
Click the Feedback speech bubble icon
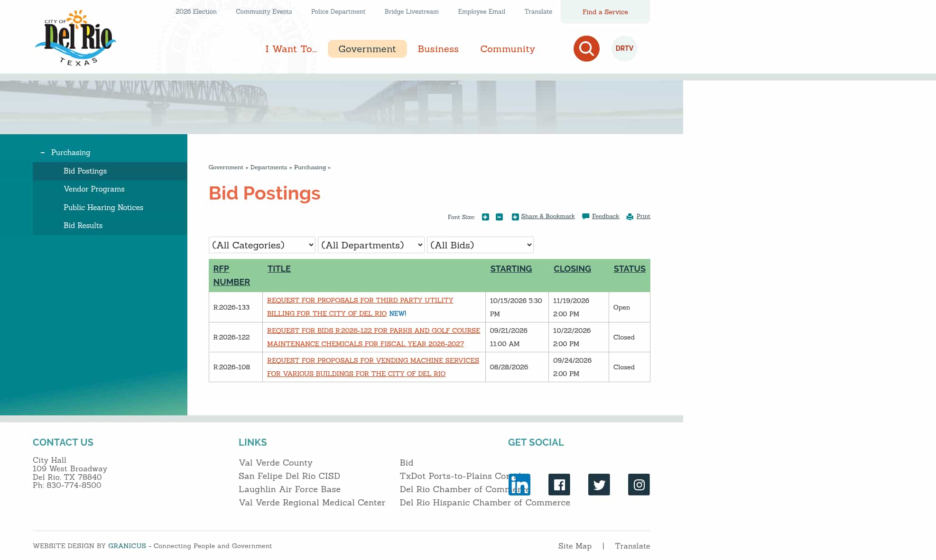click(x=586, y=217)
